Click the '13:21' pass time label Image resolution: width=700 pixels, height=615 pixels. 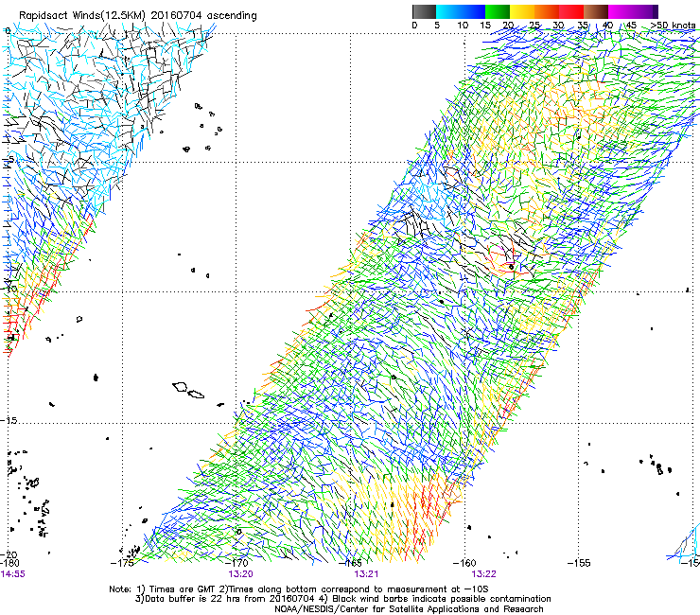click(366, 574)
